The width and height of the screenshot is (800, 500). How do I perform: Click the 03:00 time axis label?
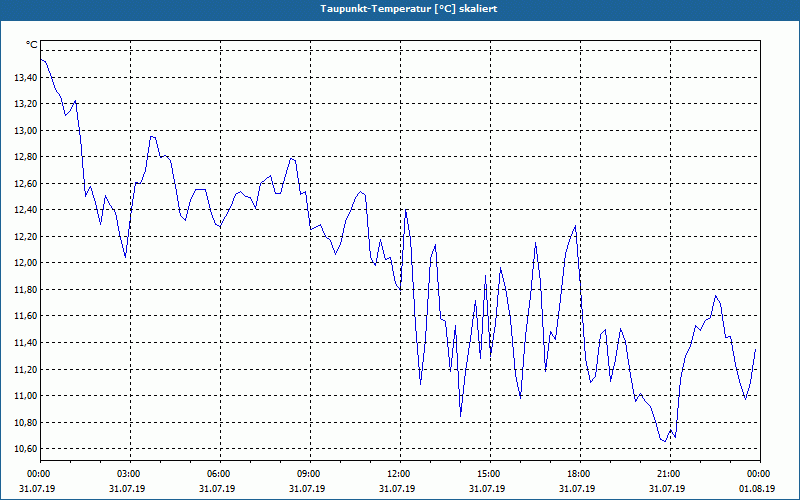tap(131, 474)
